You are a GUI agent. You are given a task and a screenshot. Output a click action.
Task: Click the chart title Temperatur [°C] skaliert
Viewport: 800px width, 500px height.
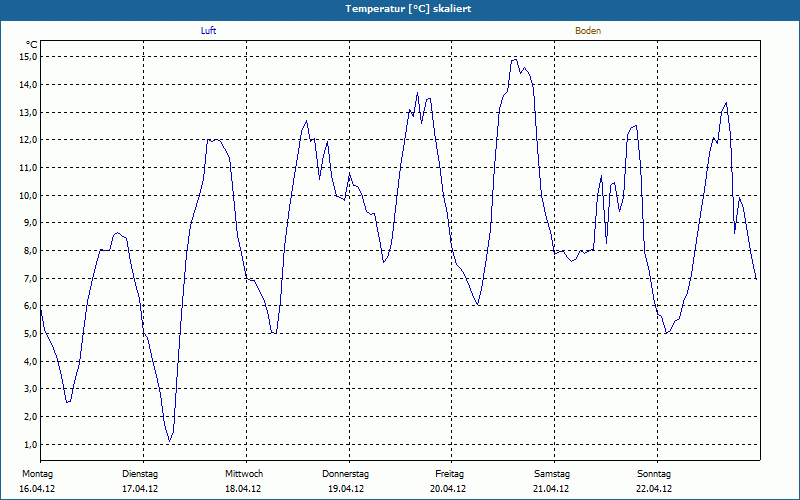click(408, 9)
